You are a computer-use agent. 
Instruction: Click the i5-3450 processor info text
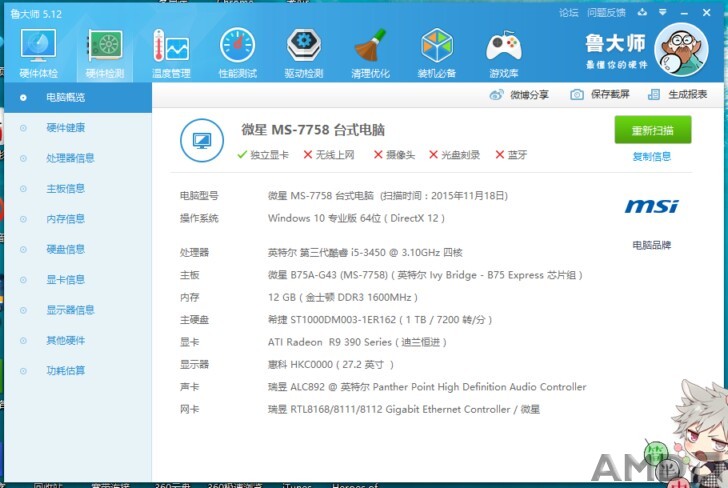pos(365,253)
